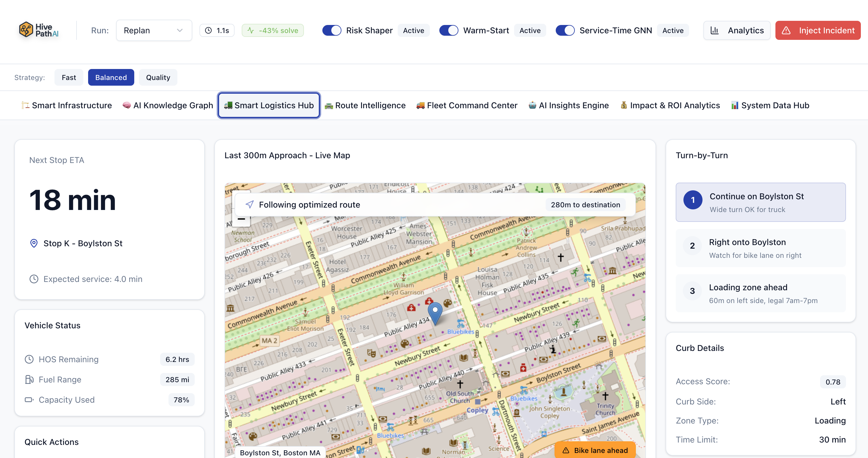Toggle the Risk Shaper switch
This screenshot has width=868, height=458.
tap(332, 30)
